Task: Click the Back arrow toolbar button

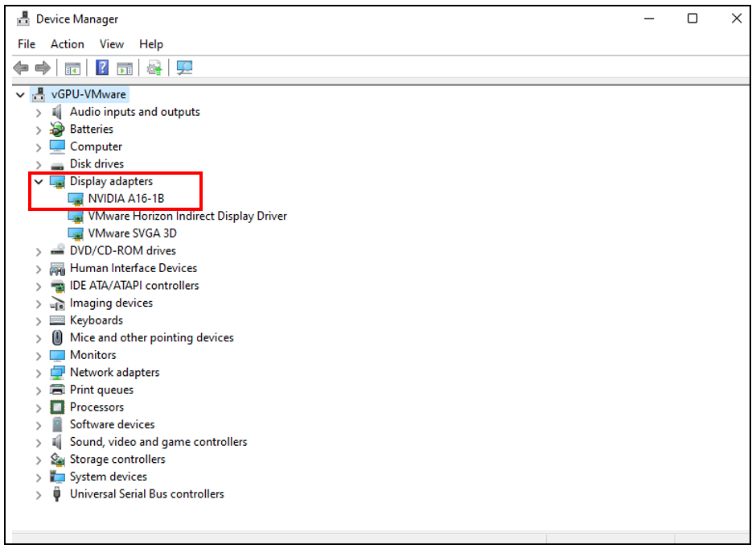Action: click(22, 68)
